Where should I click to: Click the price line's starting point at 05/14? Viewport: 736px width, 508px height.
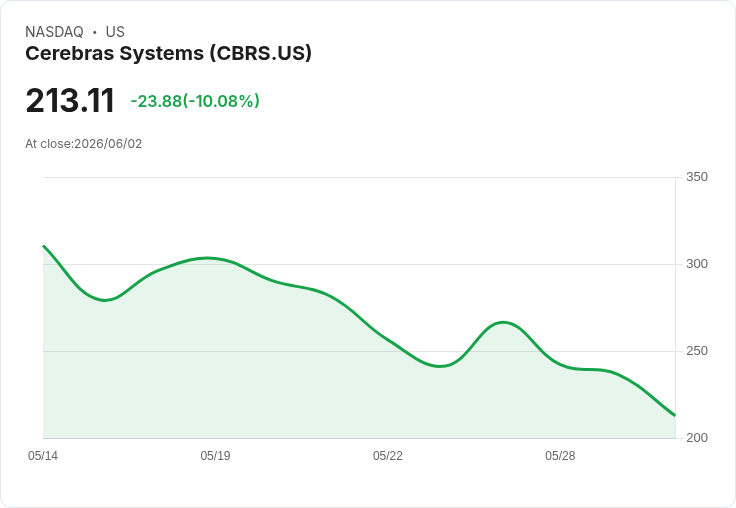coord(44,246)
